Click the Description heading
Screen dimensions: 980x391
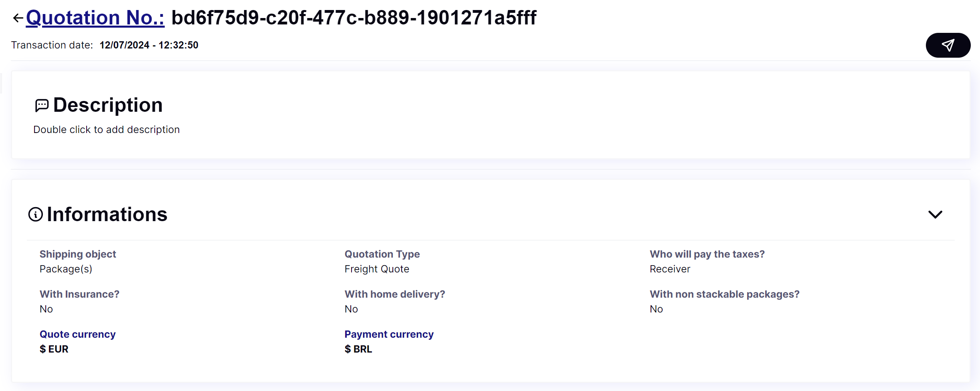point(108,105)
